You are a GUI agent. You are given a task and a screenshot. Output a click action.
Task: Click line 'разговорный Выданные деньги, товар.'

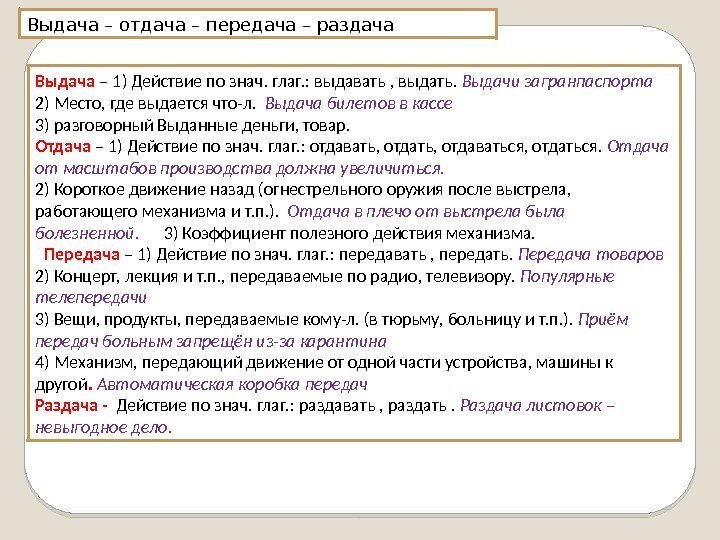(x=202, y=125)
